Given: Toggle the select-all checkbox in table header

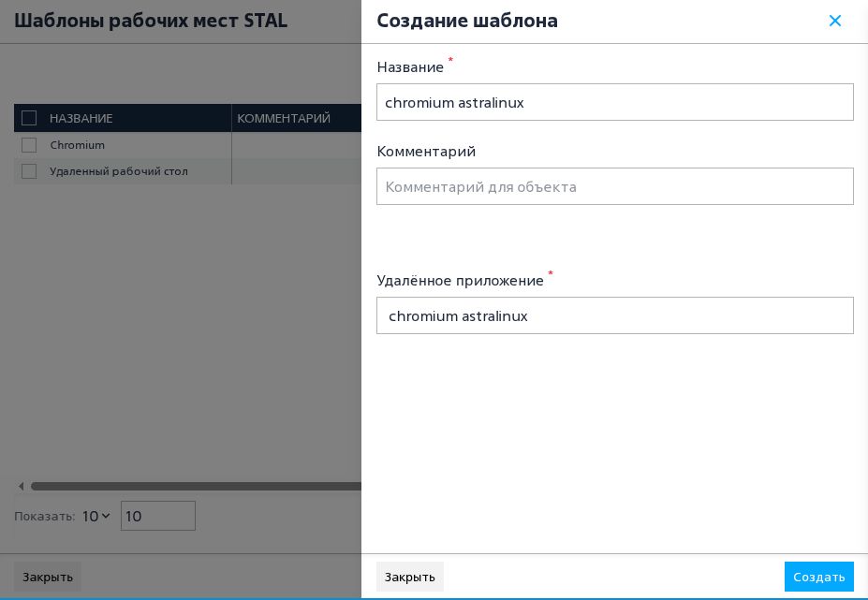Looking at the screenshot, I should 29,118.
